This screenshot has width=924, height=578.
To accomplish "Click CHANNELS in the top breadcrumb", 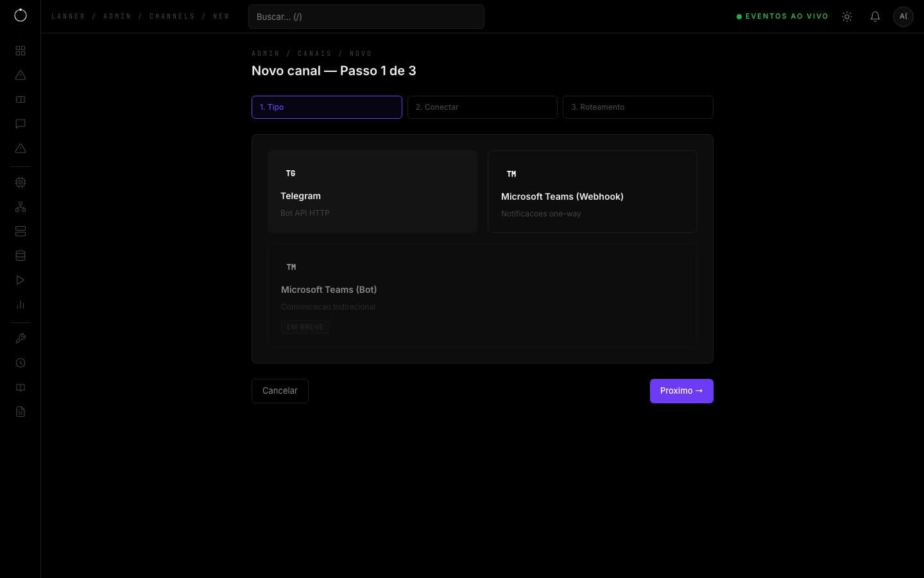I will [172, 16].
